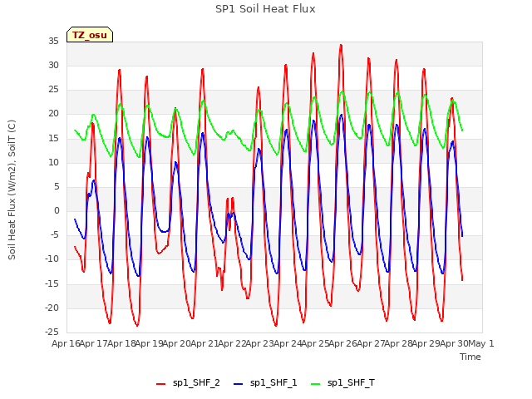Click the Apr 29 x-axis tick label
Image resolution: width=532 pixels, height=399 pixels.
[x=426, y=343]
